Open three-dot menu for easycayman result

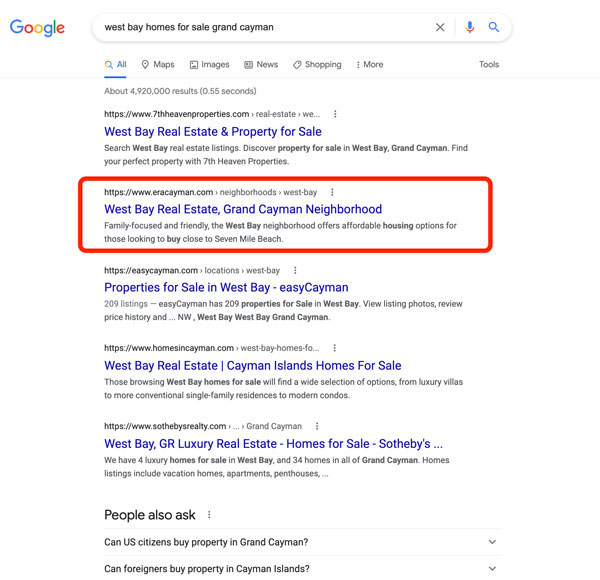click(295, 270)
